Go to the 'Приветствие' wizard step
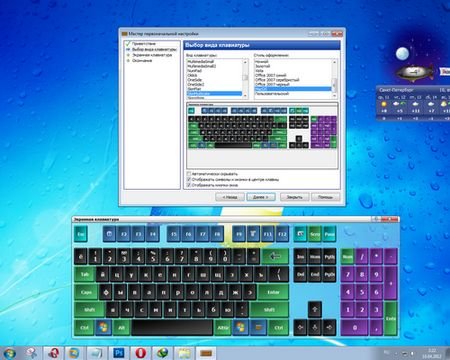Screen dimensions: 450x360 [x=143, y=44]
